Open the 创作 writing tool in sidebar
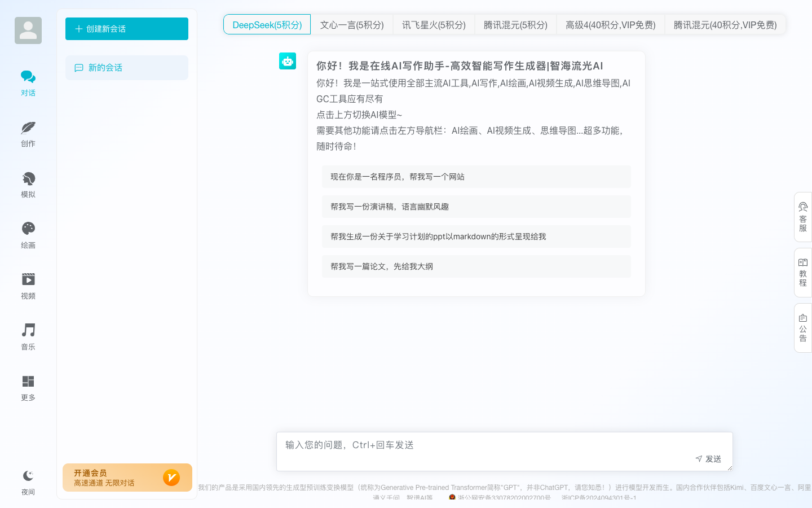Image resolution: width=812 pixels, height=508 pixels. point(28,133)
